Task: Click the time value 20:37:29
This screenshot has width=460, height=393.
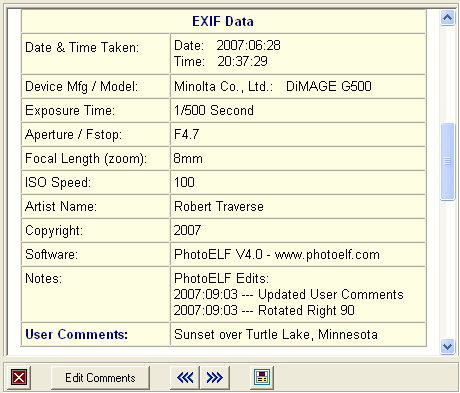Action: coord(242,61)
